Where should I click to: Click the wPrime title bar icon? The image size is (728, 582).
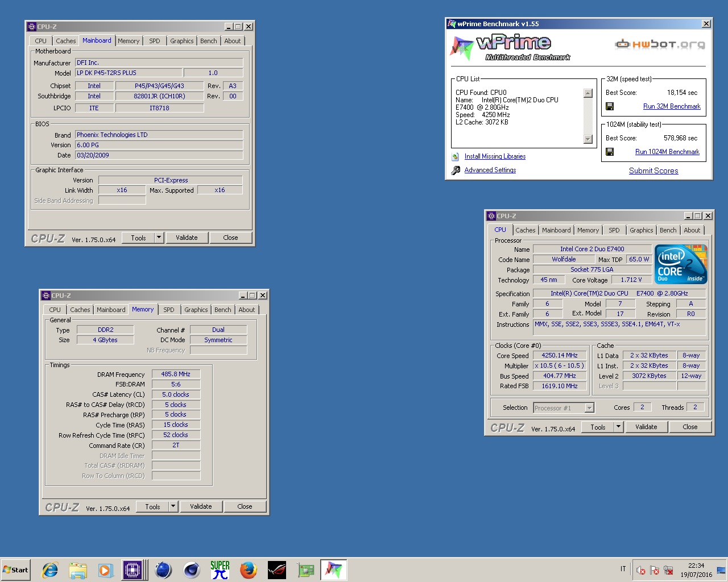452,24
